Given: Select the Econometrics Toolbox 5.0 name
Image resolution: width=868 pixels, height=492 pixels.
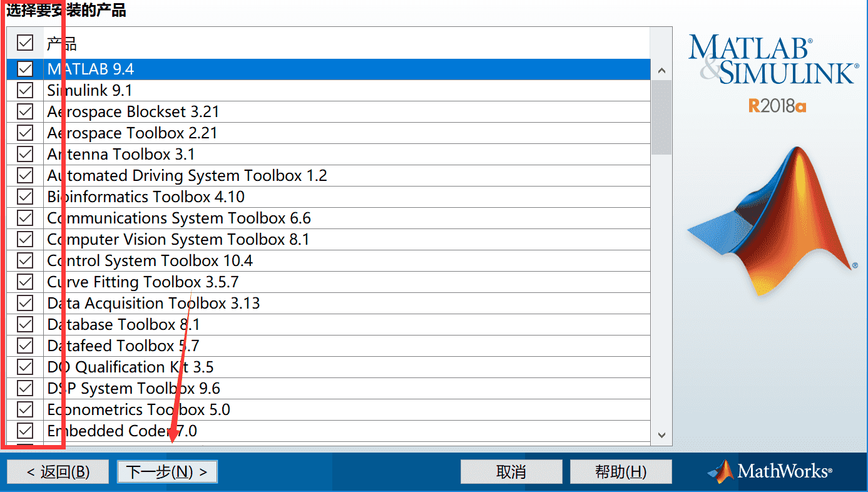Looking at the screenshot, I should tap(138, 409).
